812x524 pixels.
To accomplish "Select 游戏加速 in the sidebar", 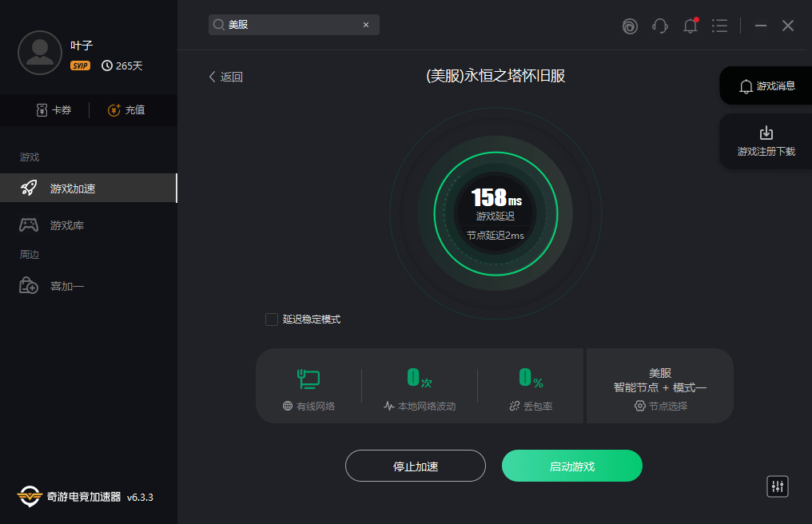I will (89, 188).
